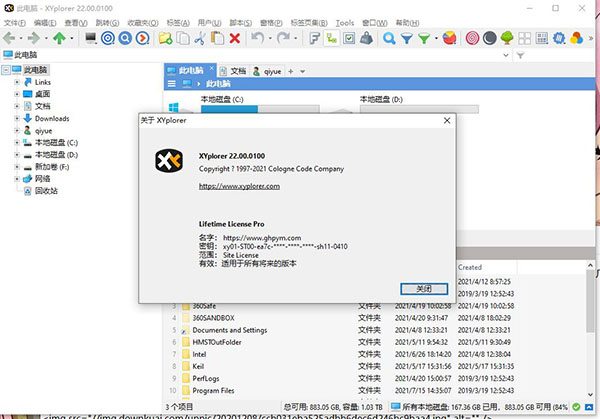
Task: Switch to the 文档 tab
Action: [233, 71]
